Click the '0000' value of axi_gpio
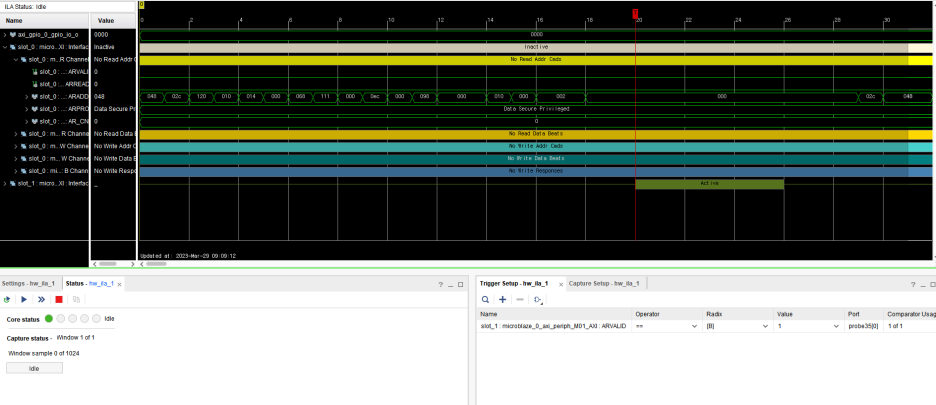936x405 pixels. pos(113,35)
